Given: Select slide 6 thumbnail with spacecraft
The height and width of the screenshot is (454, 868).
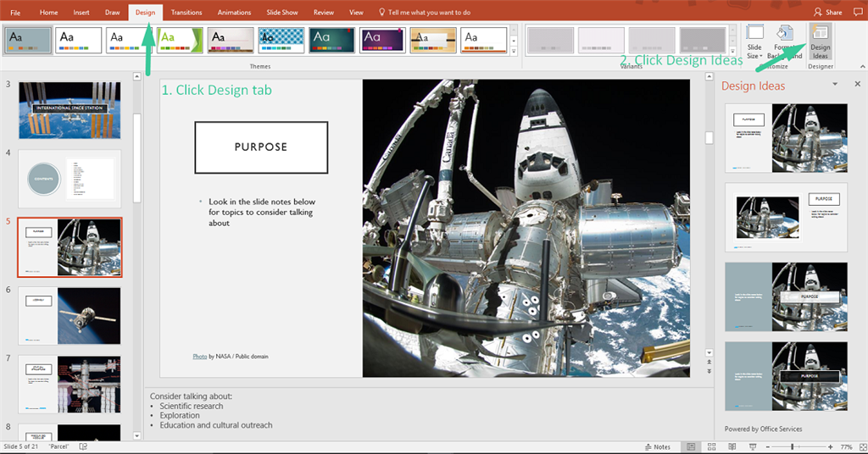Looking at the screenshot, I should point(70,316).
